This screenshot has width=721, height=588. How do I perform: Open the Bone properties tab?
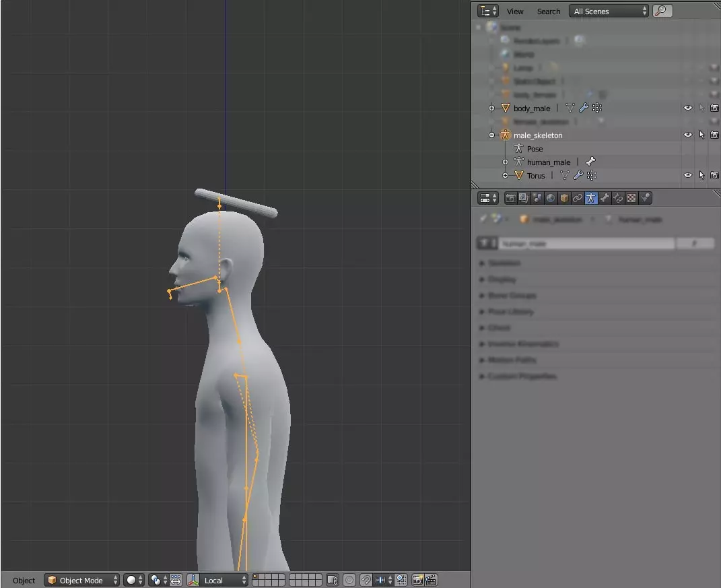605,198
